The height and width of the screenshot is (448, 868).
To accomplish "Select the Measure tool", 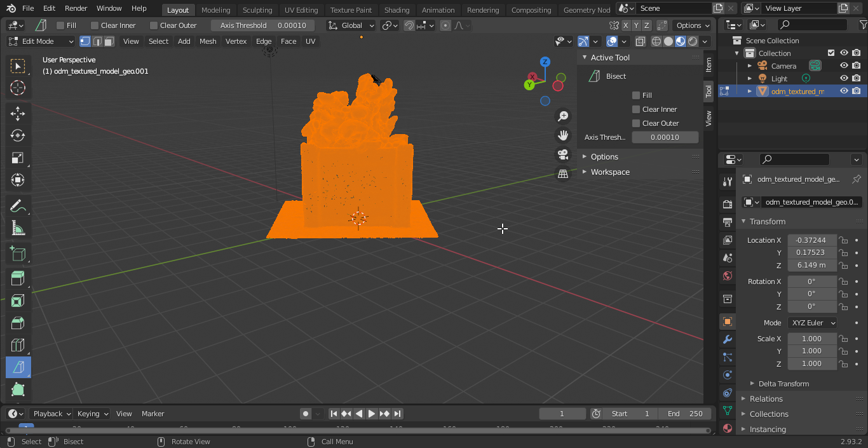I will click(18, 228).
